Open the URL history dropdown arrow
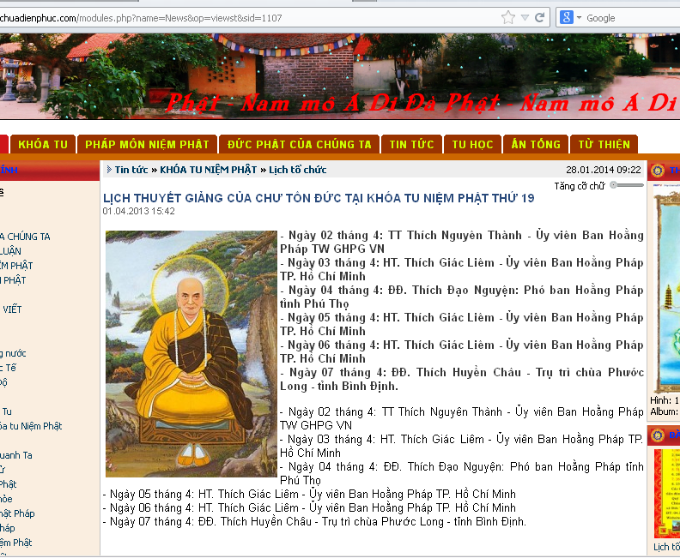 pos(525,18)
